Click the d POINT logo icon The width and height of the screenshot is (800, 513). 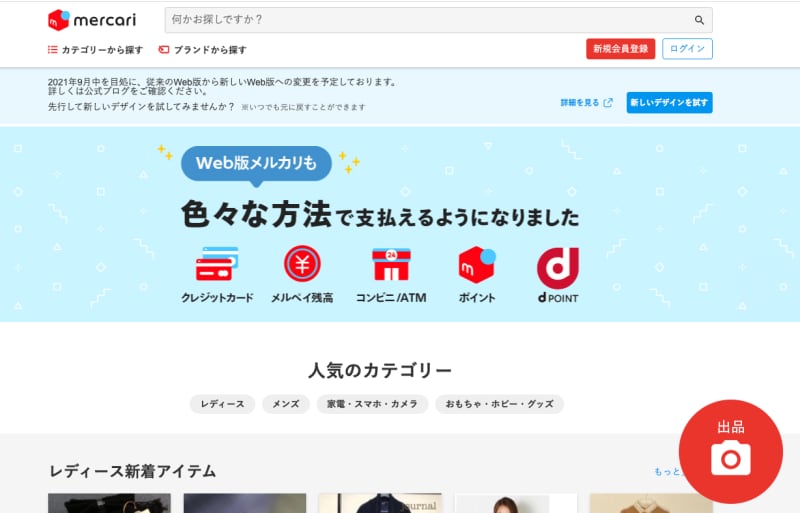[558, 268]
